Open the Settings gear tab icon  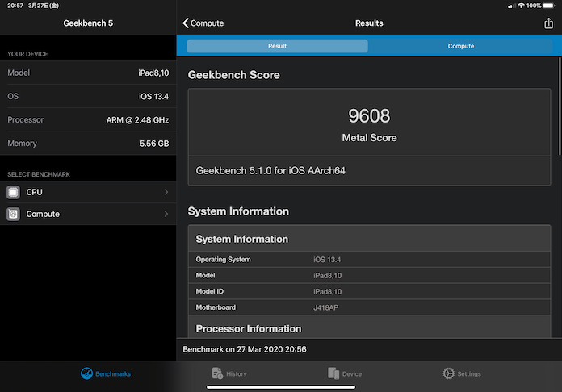click(x=448, y=373)
